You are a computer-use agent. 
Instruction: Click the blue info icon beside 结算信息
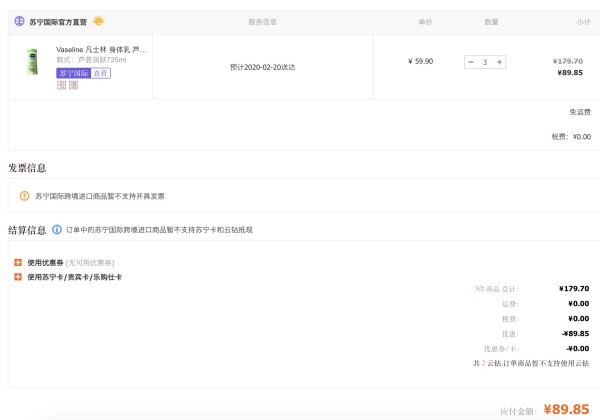(57, 230)
